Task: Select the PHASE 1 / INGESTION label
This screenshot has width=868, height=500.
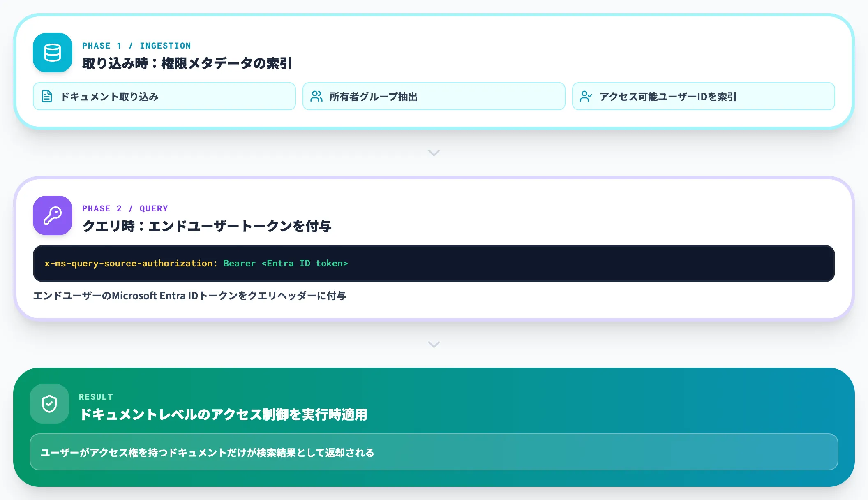Action: click(x=136, y=45)
